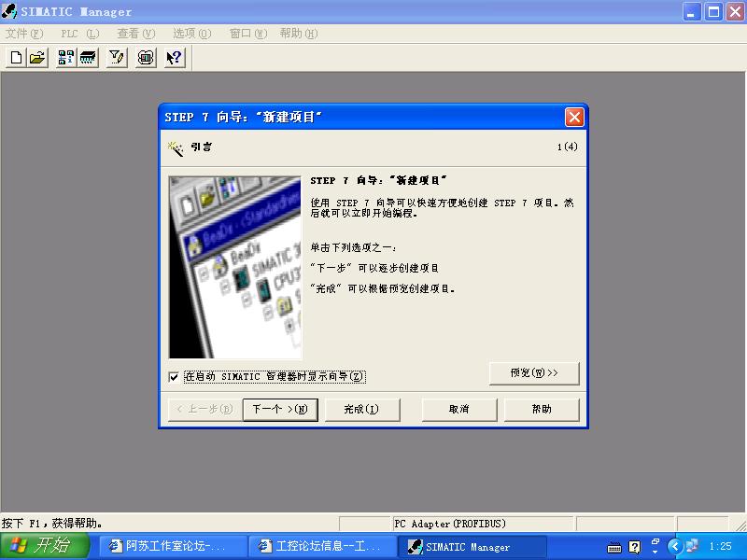
Task: Click the PC Adapter(PROFIBUS) status bar field
Action: pos(483,524)
